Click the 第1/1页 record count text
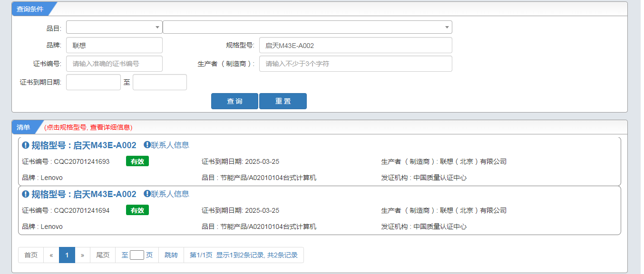Image resolution: width=644 pixels, height=274 pixels. pyautogui.click(x=244, y=255)
